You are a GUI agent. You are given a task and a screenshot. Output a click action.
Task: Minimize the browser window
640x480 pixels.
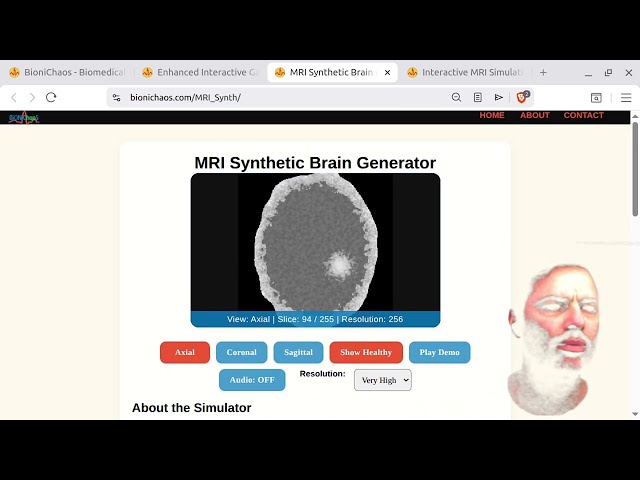[589, 73]
